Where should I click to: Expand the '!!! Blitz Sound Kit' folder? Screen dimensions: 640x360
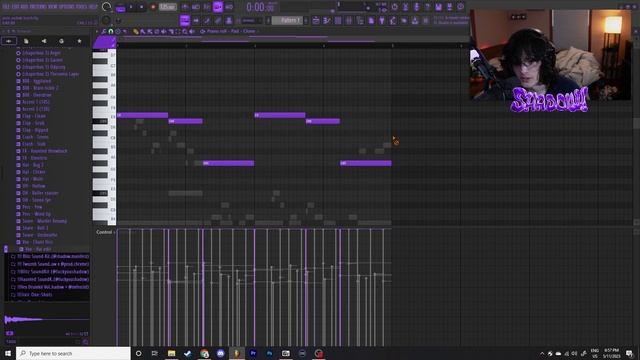[51, 256]
